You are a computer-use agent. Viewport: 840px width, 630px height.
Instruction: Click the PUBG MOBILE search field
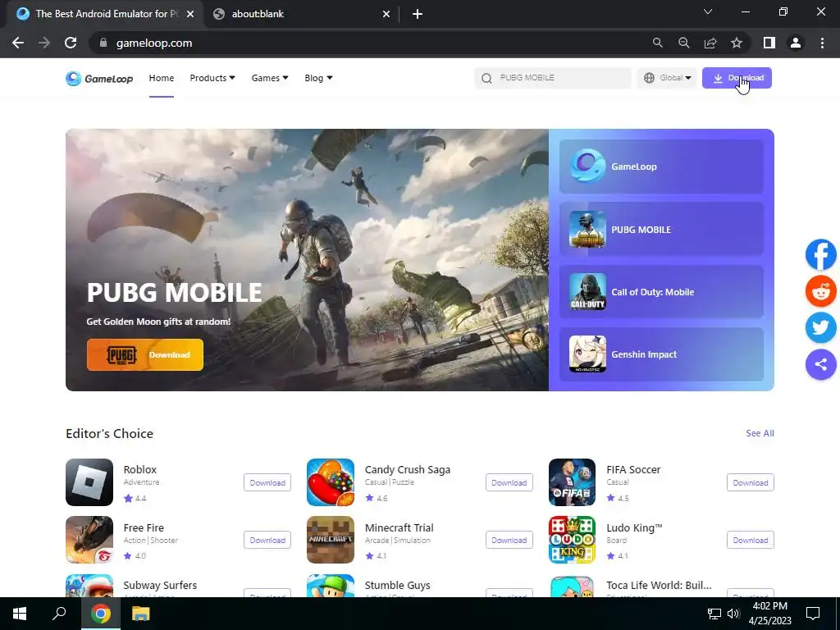[x=553, y=78]
